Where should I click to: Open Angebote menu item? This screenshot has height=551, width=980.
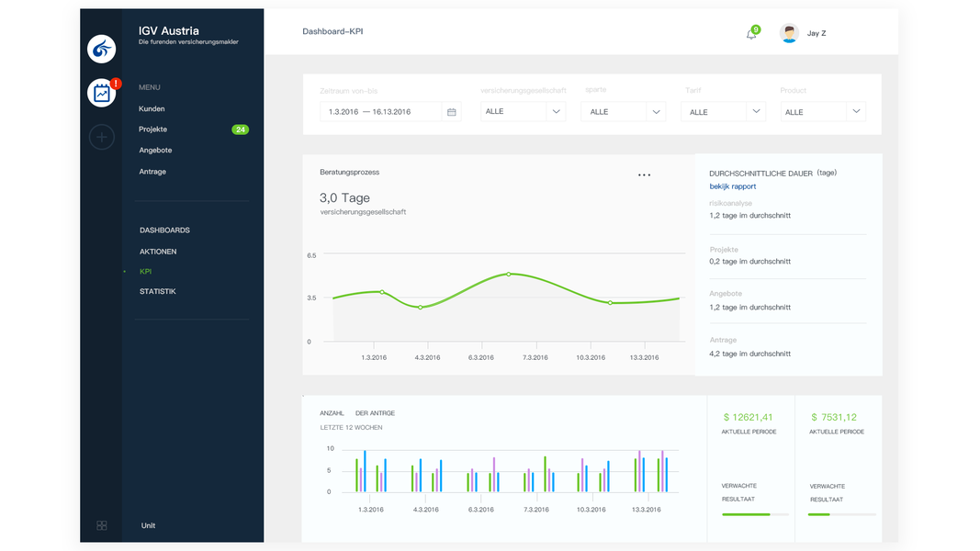[x=155, y=151]
